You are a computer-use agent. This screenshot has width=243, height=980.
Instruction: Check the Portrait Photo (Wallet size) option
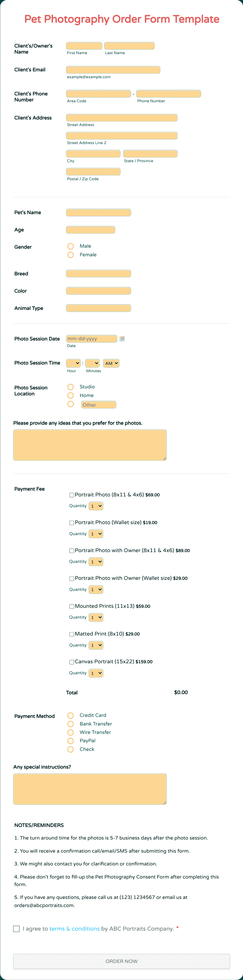point(72,523)
